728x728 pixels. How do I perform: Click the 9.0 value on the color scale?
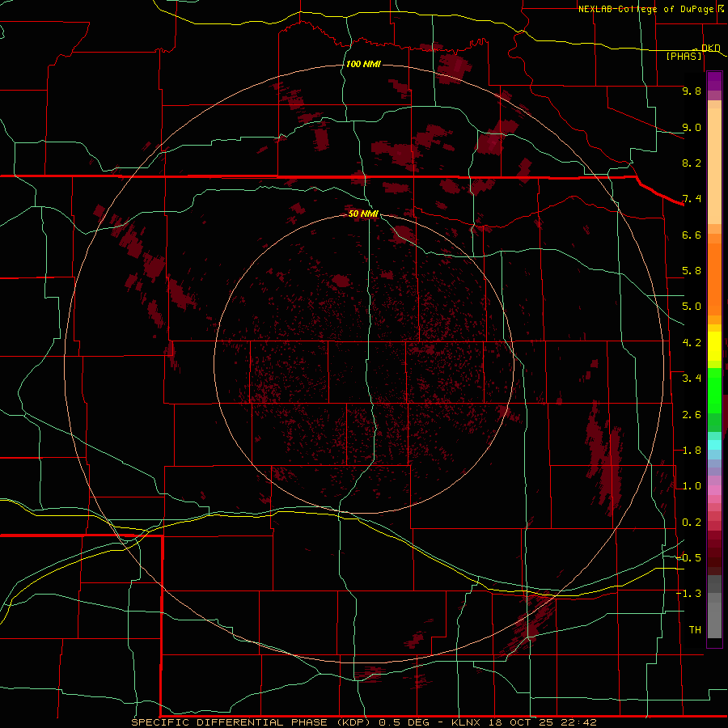pyautogui.click(x=692, y=127)
